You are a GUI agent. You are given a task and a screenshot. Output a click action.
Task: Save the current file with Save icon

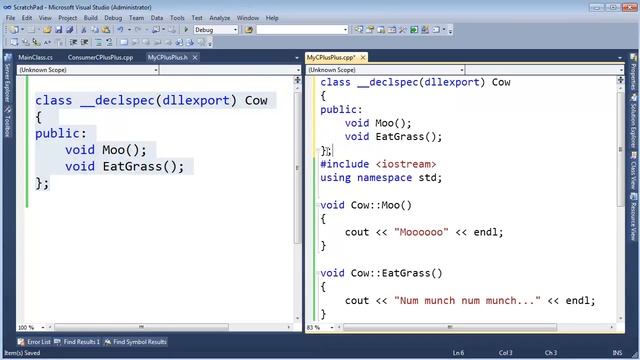coord(58,30)
